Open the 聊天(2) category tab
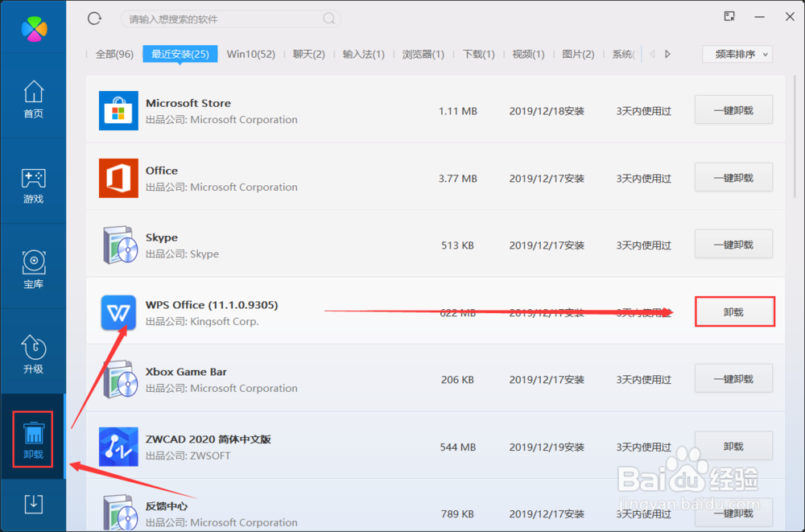 [x=309, y=54]
